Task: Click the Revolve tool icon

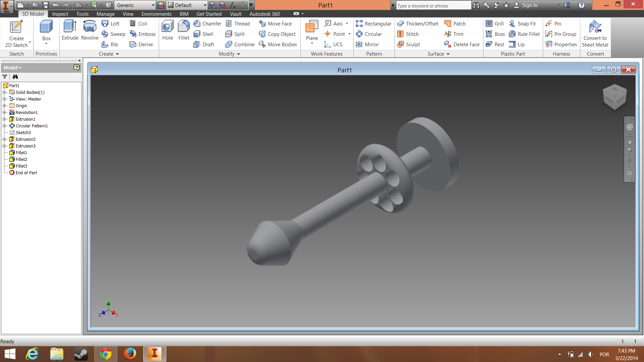Action: [90, 27]
